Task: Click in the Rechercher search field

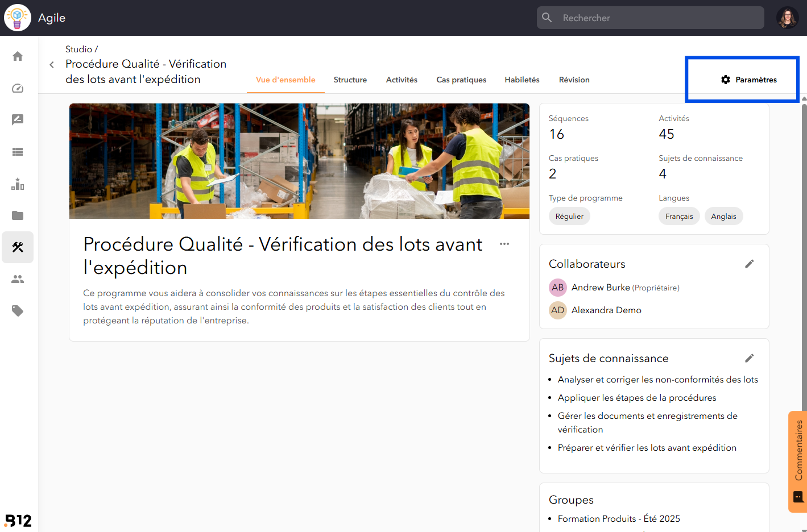Action: click(651, 18)
